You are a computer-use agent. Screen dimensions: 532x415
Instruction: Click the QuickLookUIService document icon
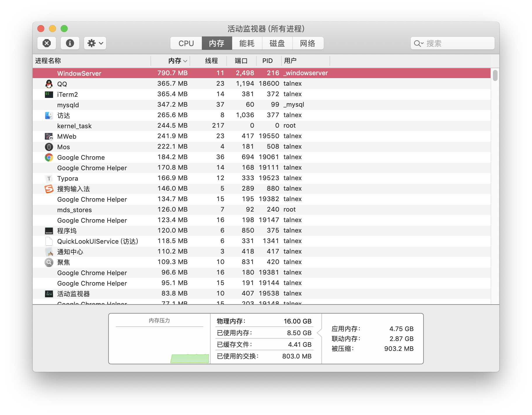(x=49, y=241)
